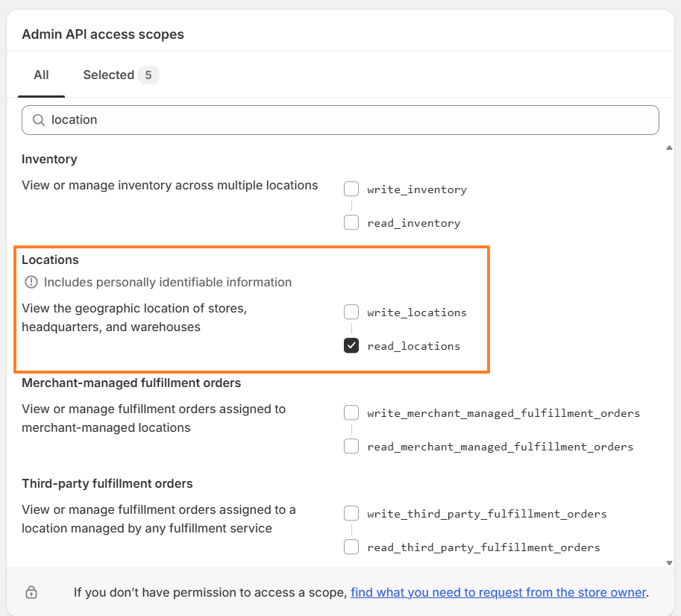The width and height of the screenshot is (681, 616).
Task: Open the Selected tab
Action: click(x=109, y=75)
